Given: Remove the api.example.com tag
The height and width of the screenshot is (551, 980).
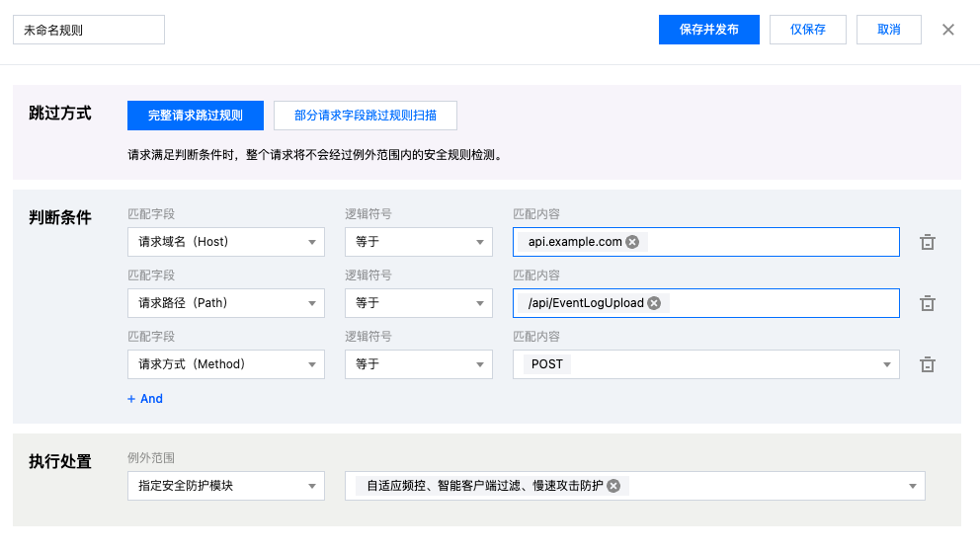Looking at the screenshot, I should coord(632,242).
